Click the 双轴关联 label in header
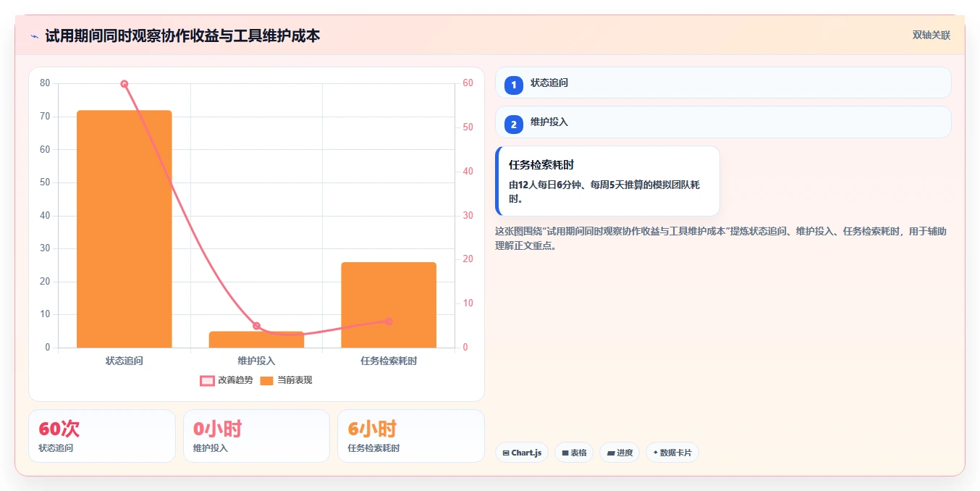980x491 pixels. [931, 35]
